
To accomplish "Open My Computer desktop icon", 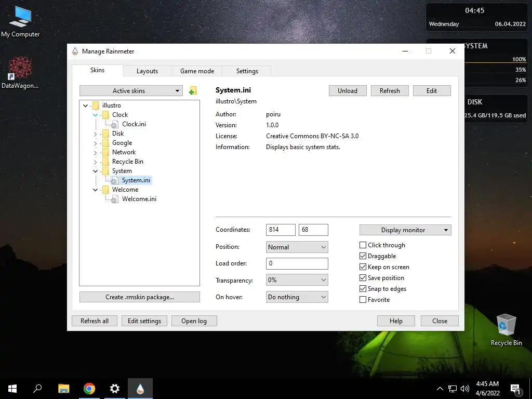I will pos(20,21).
